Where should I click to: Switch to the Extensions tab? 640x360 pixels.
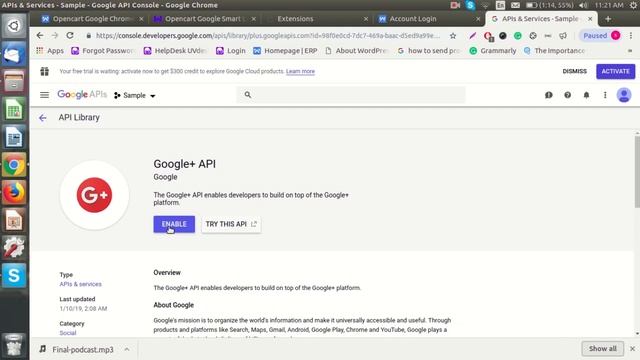296,19
